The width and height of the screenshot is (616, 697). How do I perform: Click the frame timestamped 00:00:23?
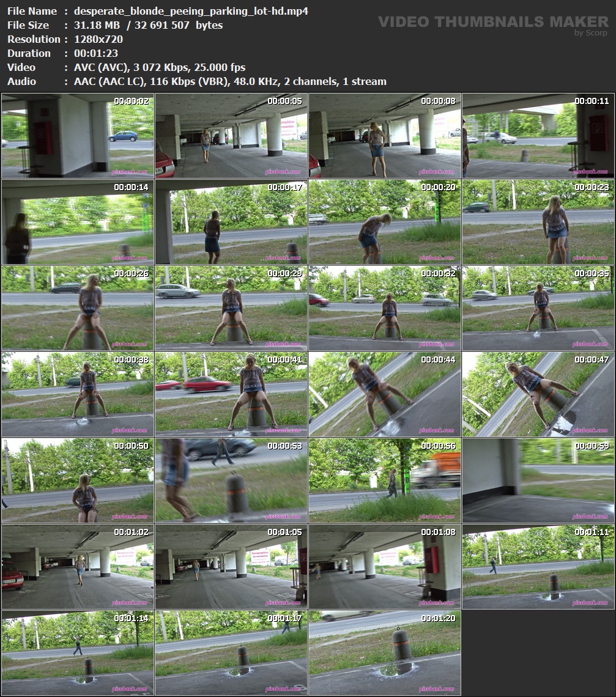point(538,222)
